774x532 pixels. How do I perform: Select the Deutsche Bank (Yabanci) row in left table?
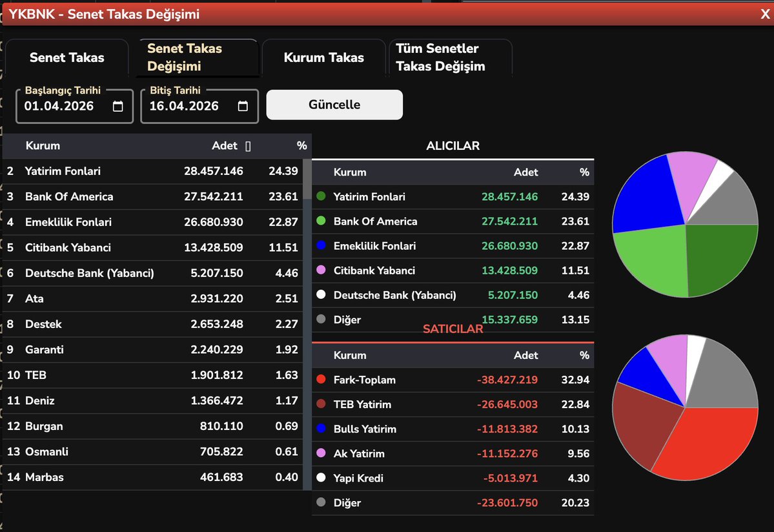[152, 273]
